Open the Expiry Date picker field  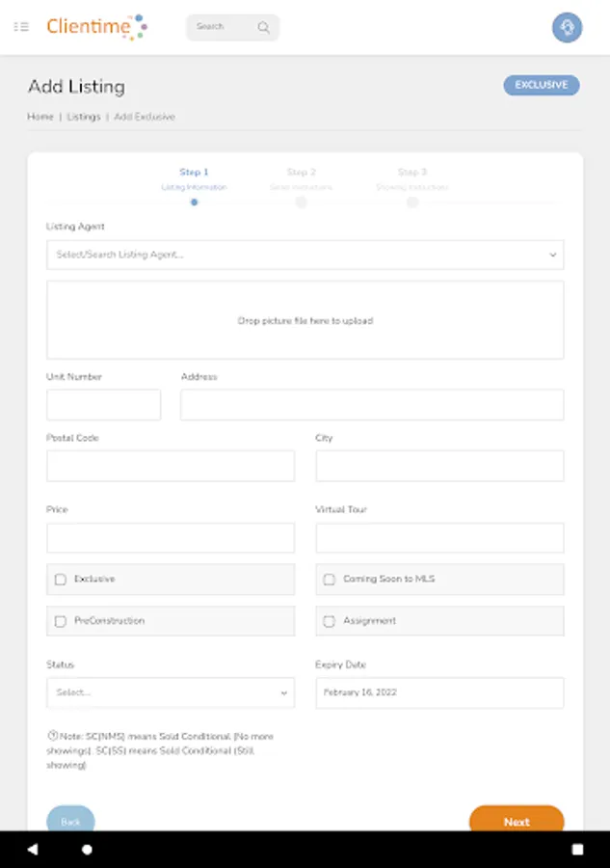pos(439,692)
